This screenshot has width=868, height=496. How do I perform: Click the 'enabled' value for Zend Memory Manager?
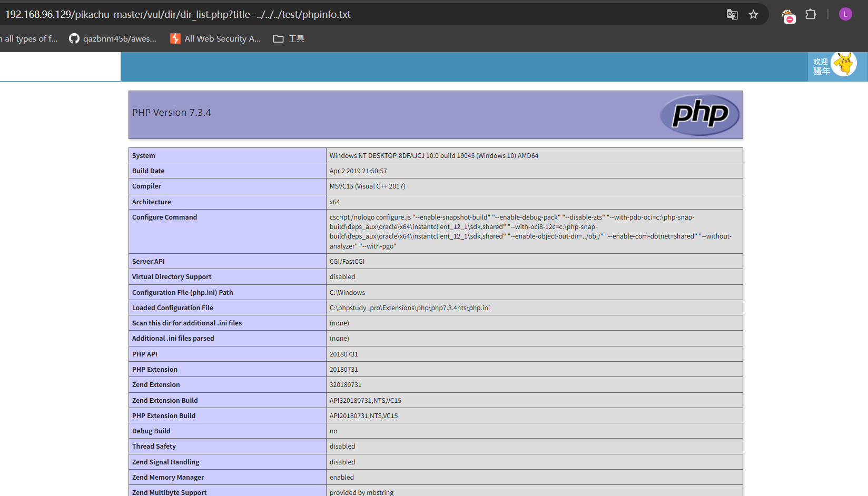pos(342,478)
